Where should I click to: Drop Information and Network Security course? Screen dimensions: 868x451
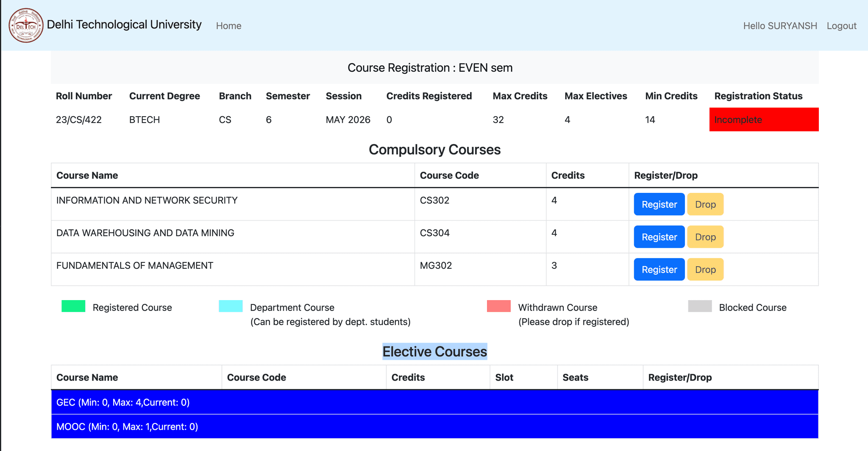point(705,204)
